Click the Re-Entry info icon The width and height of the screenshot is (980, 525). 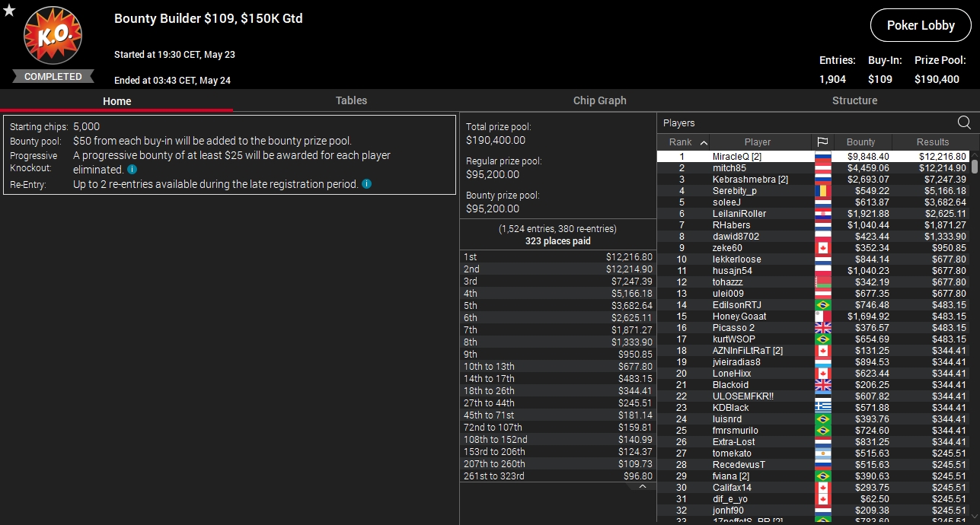pyautogui.click(x=367, y=184)
